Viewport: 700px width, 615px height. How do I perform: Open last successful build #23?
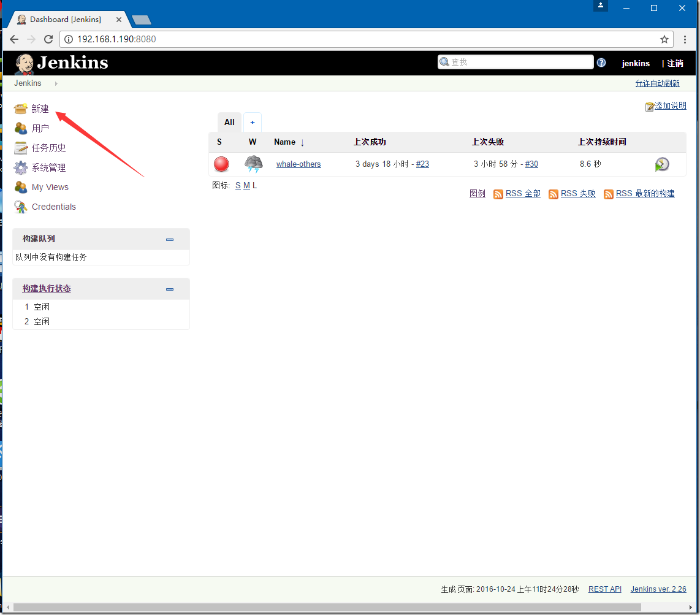pyautogui.click(x=422, y=164)
